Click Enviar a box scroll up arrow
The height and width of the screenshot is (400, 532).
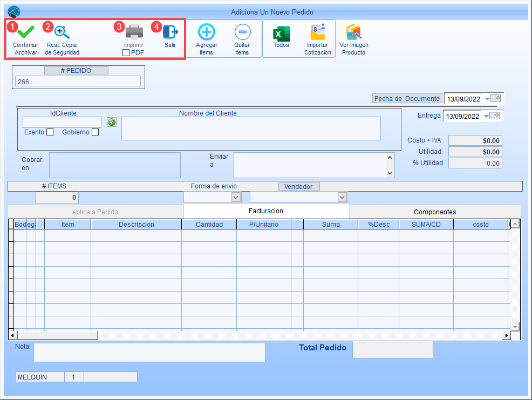click(x=390, y=158)
